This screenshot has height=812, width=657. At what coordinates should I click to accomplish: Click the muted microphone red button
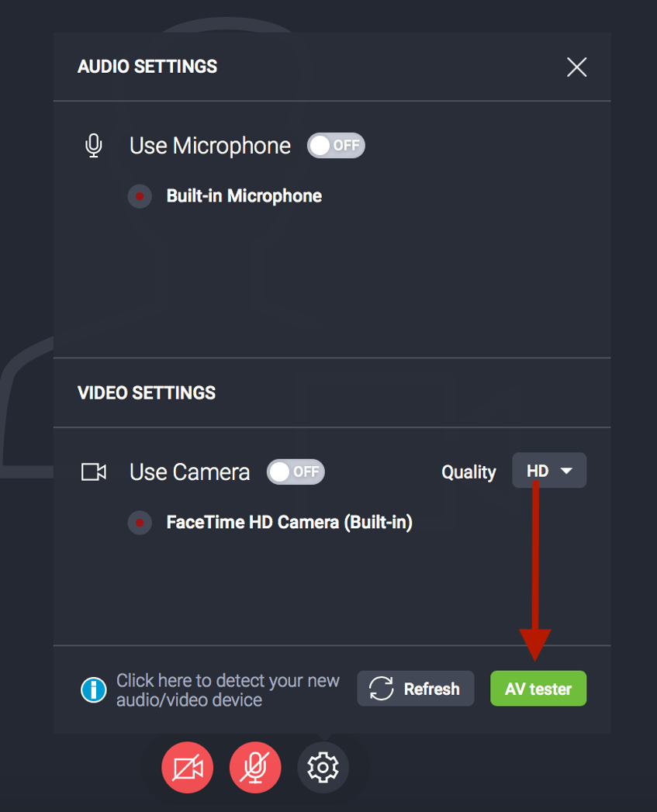pos(255,768)
